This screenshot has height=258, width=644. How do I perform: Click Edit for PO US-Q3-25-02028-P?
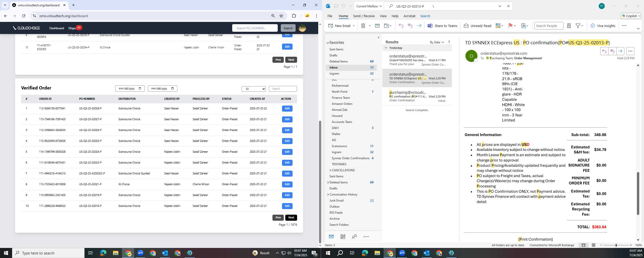[287, 108]
